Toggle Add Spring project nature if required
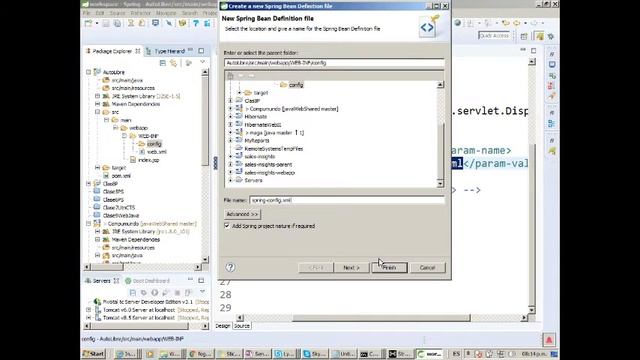Image resolution: width=640 pixels, height=360 pixels. (x=227, y=226)
